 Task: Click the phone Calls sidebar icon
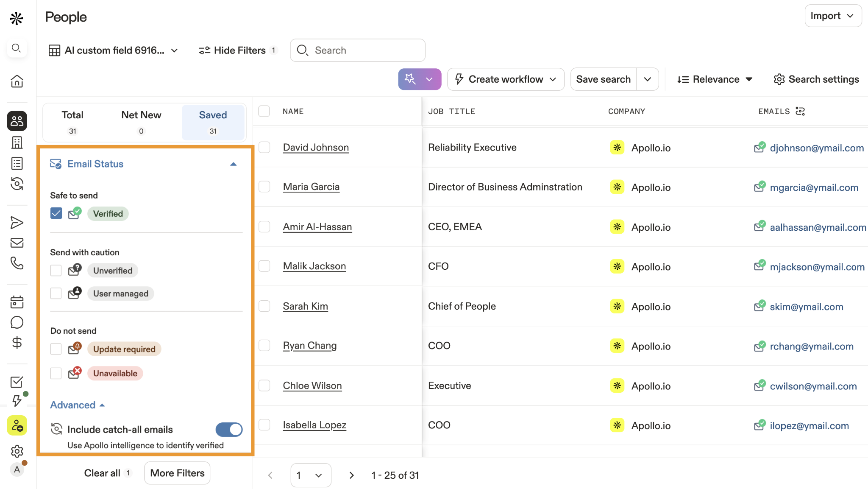[x=17, y=263]
